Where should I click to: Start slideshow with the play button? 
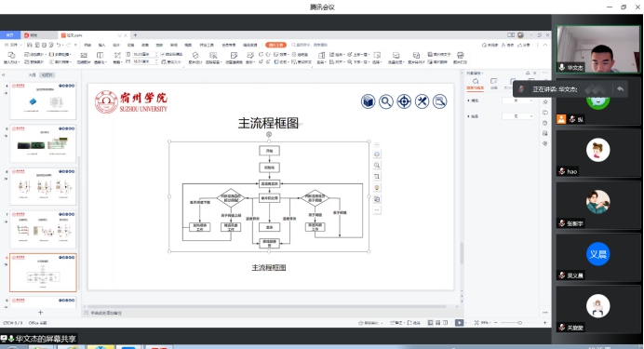pyautogui.click(x=459, y=323)
